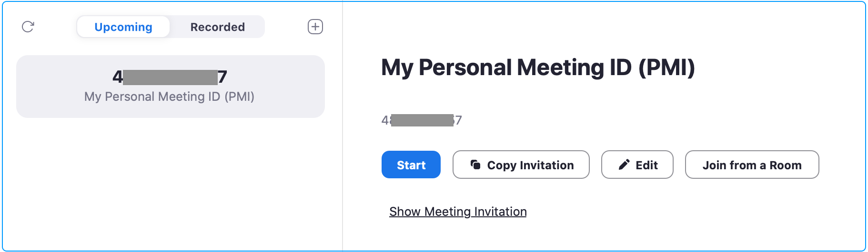Screen dimensions: 868x252
Task: Click the copy icon inside Copy Invitation
Action: coord(475,165)
